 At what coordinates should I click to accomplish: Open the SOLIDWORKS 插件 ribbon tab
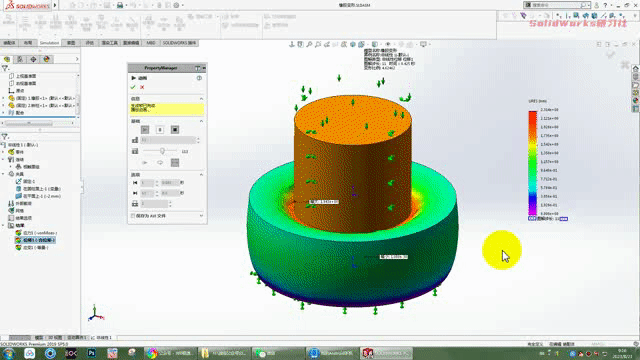179,43
